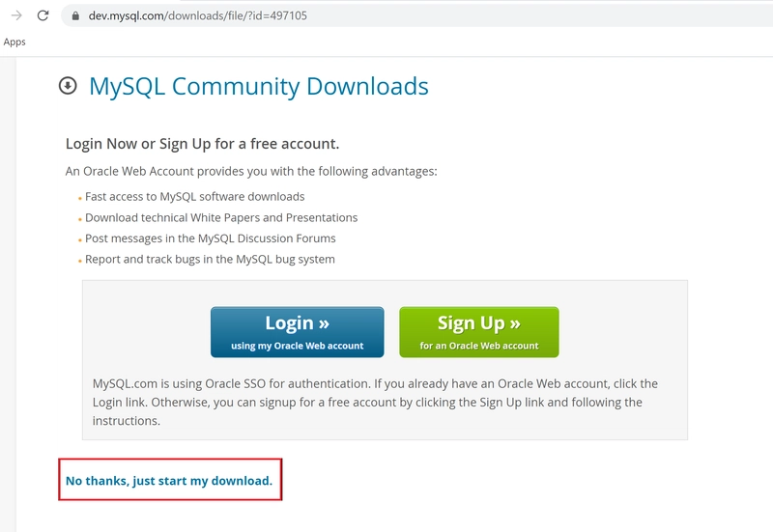This screenshot has height=532, width=773.
Task: Open MySQL Community Downloads heading link
Action: click(x=259, y=86)
